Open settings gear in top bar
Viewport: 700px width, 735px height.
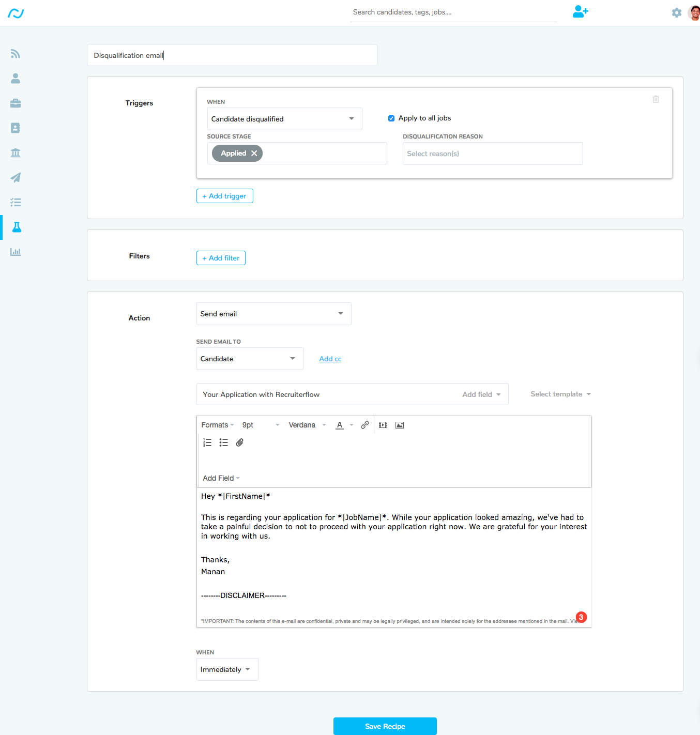click(676, 13)
